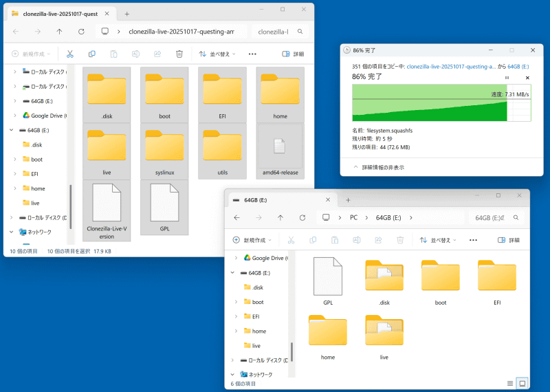Toggle 詳細 details pane in 64GB (E:) window
This screenshot has height=392, width=550.
coord(509,240)
